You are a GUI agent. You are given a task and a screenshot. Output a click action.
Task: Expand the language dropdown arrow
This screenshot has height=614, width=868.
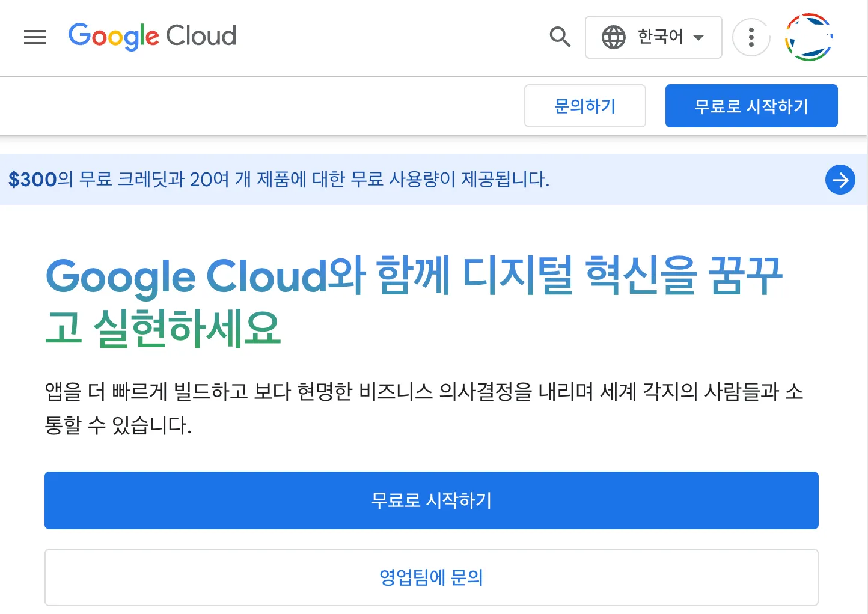click(698, 37)
